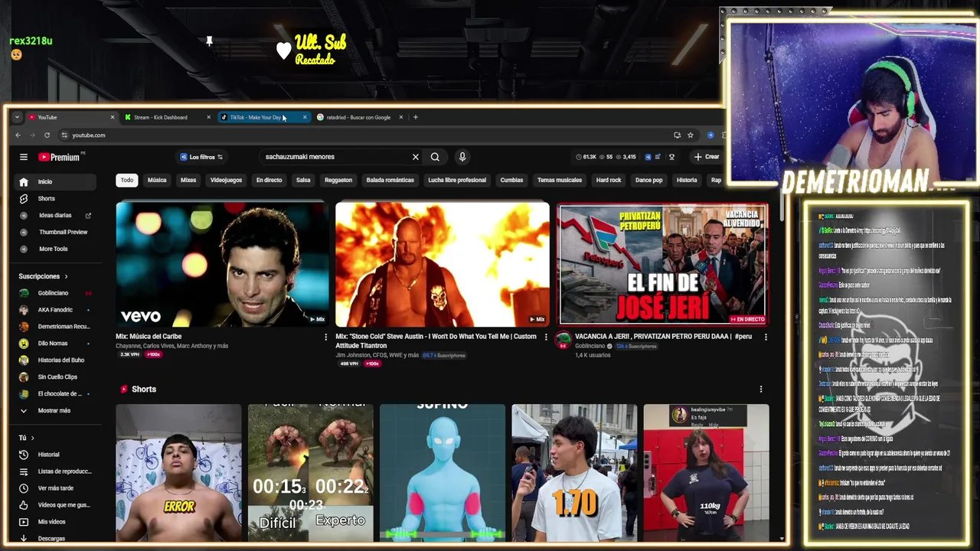The height and width of the screenshot is (551, 980).
Task: Select the Dance pop chip
Action: (x=648, y=180)
